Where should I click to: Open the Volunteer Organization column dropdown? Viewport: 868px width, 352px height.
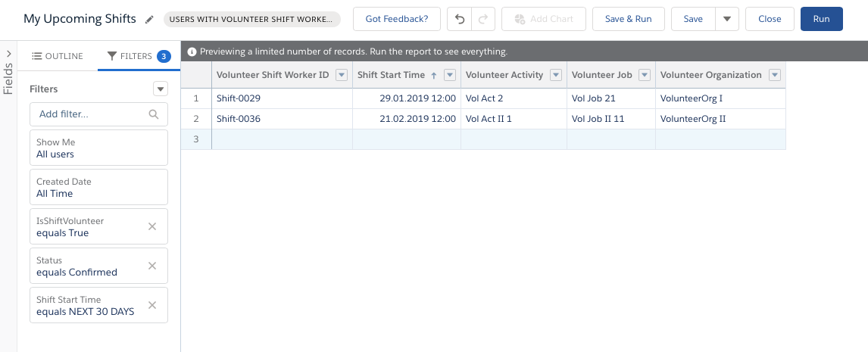click(x=775, y=75)
